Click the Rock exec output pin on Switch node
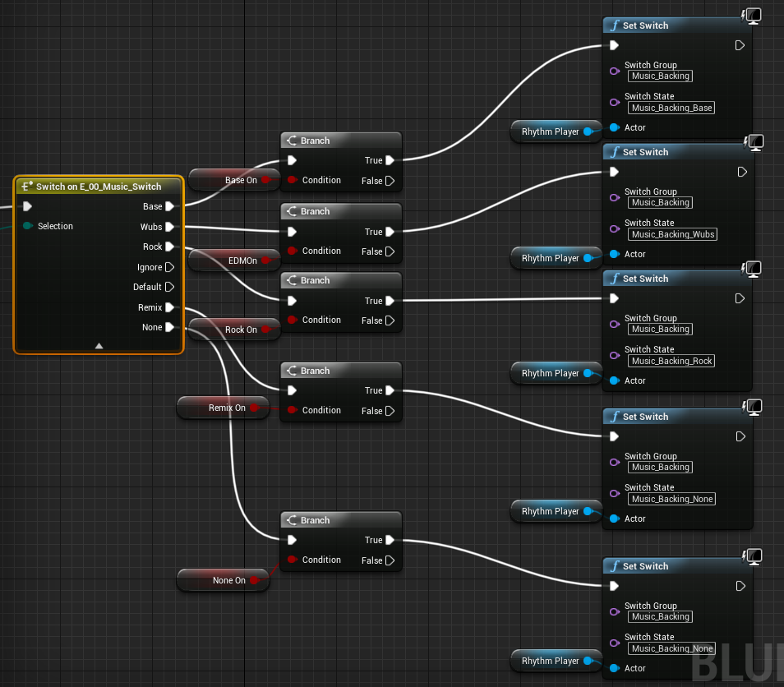Image resolution: width=784 pixels, height=687 pixels. click(x=170, y=247)
